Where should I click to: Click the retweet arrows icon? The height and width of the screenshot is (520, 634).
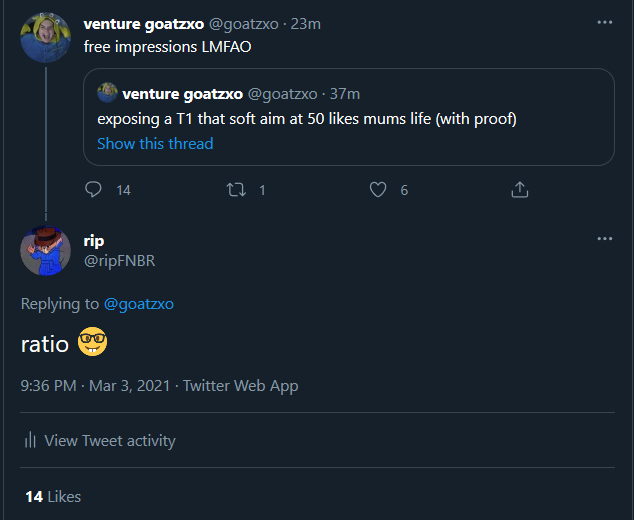point(236,189)
